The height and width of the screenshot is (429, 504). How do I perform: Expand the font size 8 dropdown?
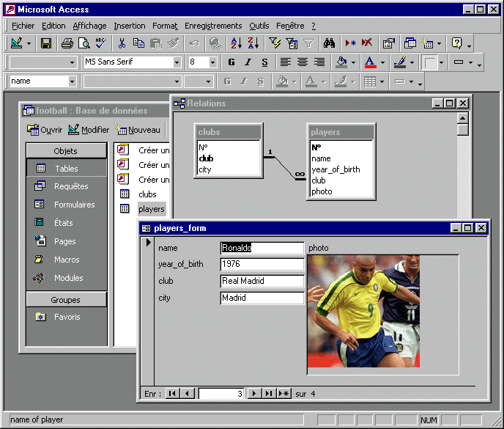click(x=213, y=62)
